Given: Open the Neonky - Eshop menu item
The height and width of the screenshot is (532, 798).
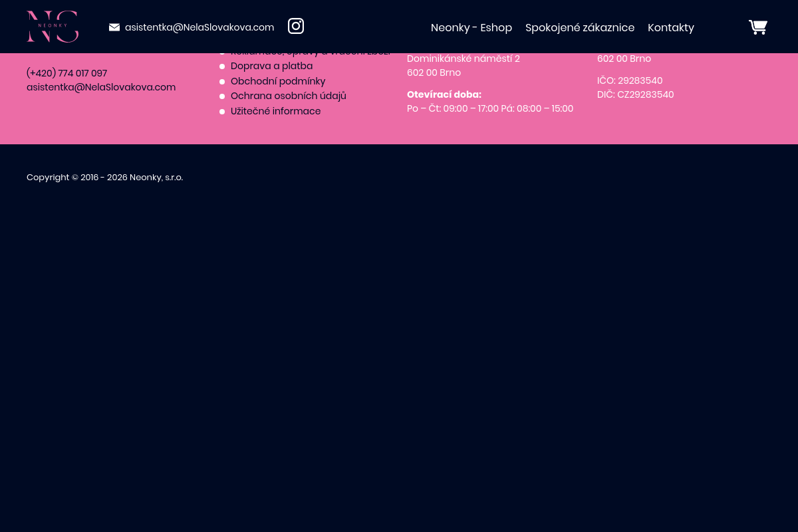Looking at the screenshot, I should click(471, 28).
